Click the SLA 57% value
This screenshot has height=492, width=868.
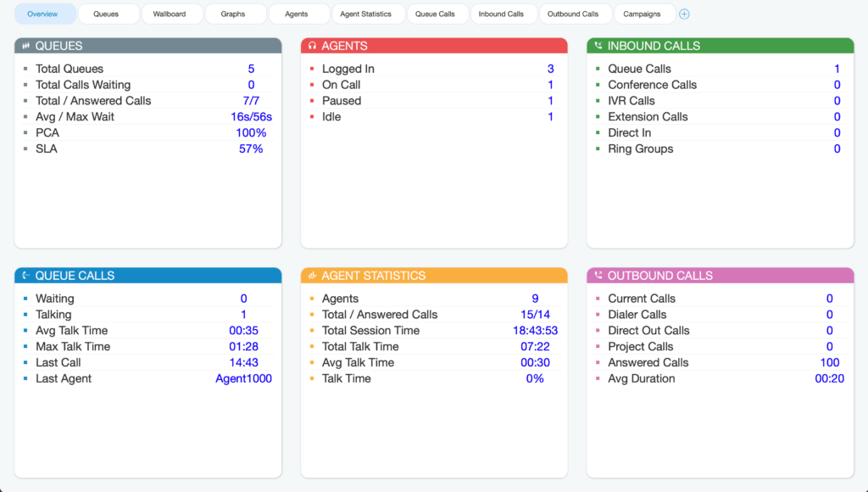(251, 148)
